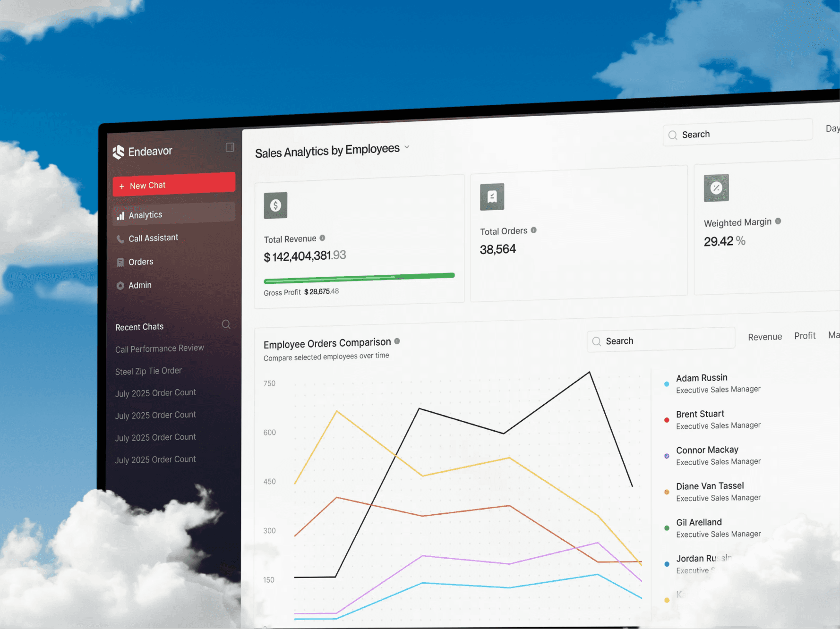Click 'Compare selected employees over time' subtitle
The image size is (840, 629).
pos(326,357)
